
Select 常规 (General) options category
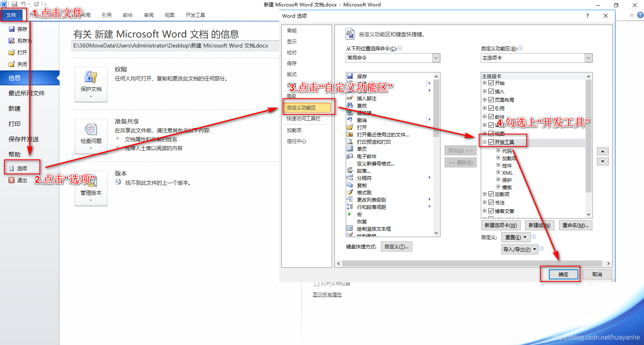pyautogui.click(x=292, y=31)
